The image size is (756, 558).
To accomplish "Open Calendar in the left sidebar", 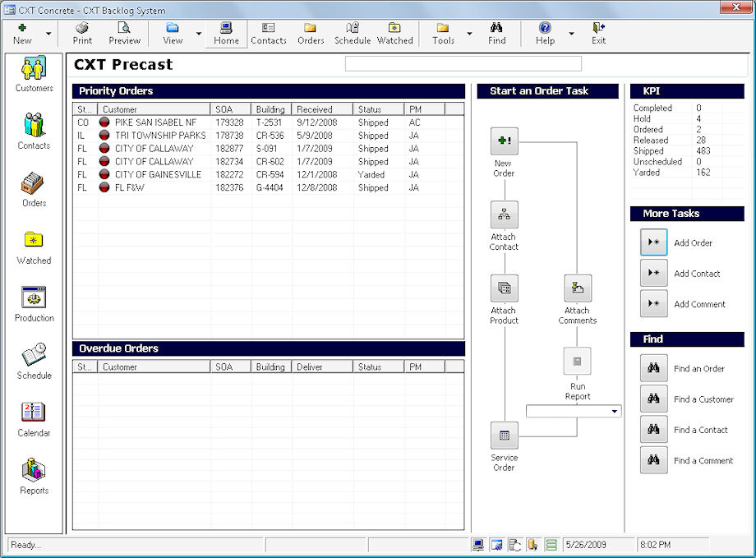I will pyautogui.click(x=34, y=418).
